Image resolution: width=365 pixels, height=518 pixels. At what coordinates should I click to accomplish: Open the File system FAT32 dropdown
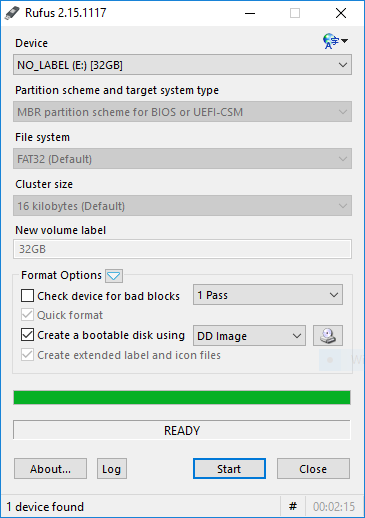pos(182,159)
